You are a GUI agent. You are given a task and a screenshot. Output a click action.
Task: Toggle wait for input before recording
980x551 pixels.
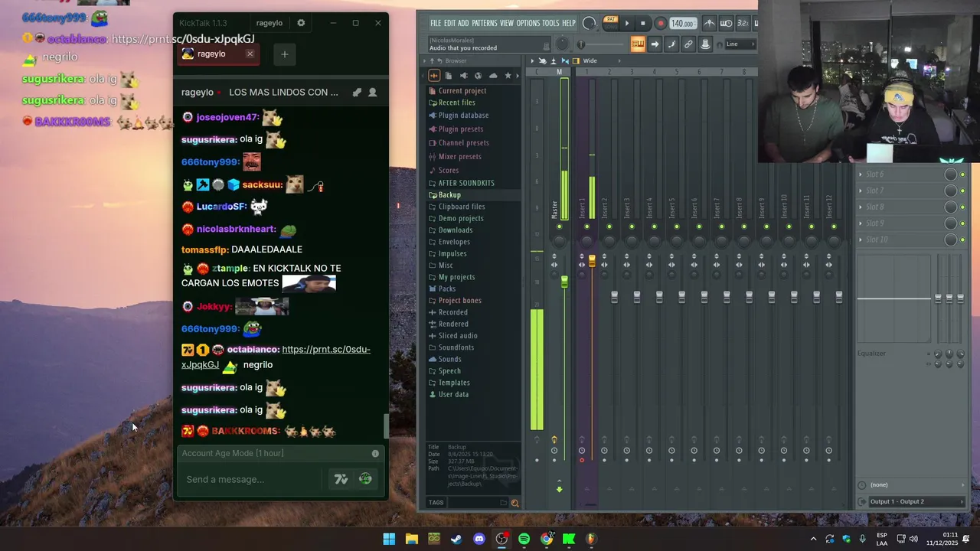[726, 24]
